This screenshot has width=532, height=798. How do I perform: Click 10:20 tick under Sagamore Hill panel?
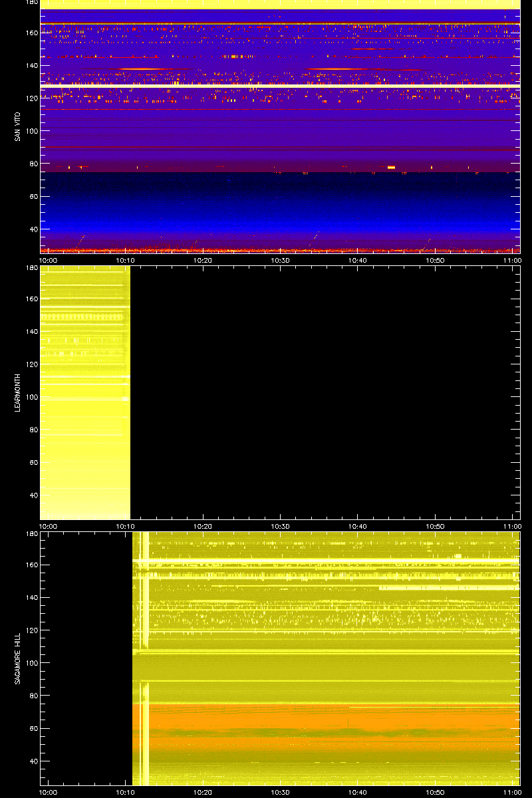[x=203, y=792]
